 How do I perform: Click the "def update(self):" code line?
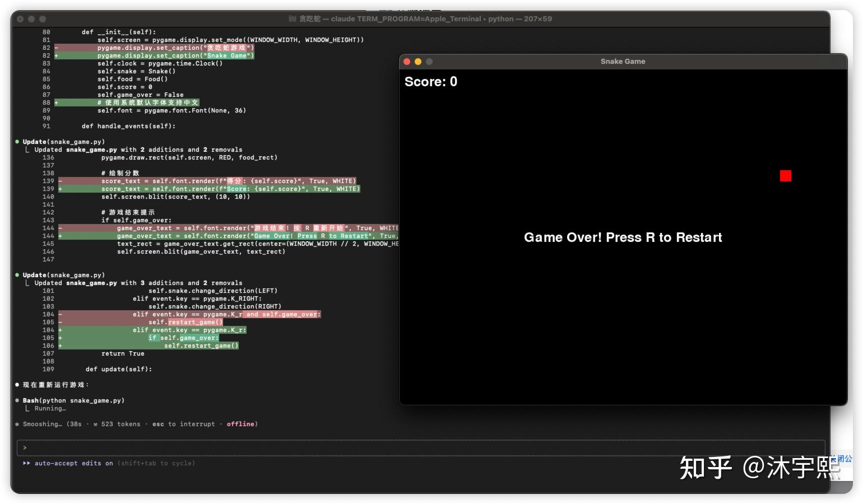(119, 369)
